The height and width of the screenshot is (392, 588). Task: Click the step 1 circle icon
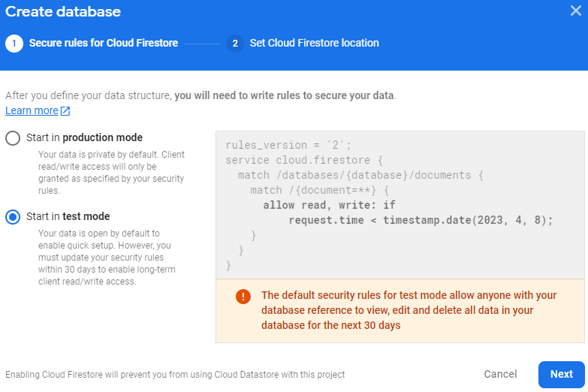coord(14,44)
